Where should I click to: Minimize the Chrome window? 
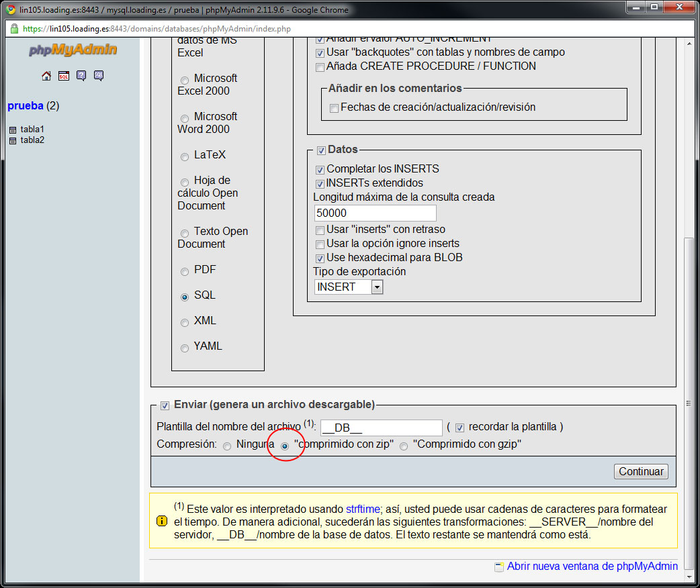tap(636, 7)
